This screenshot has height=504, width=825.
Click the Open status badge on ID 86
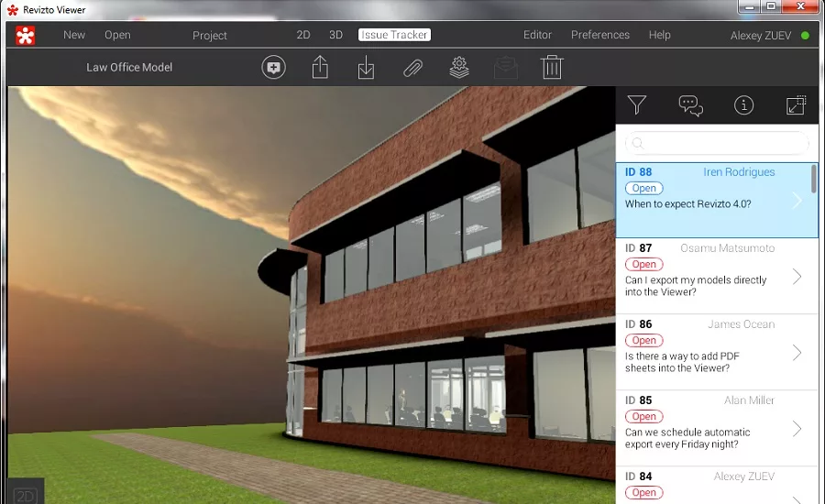[x=644, y=340]
